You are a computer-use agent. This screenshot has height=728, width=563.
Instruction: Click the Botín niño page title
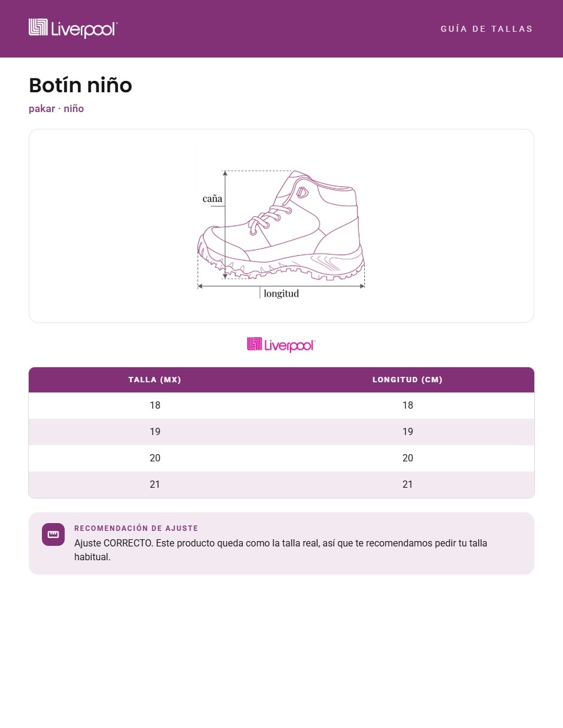80,86
